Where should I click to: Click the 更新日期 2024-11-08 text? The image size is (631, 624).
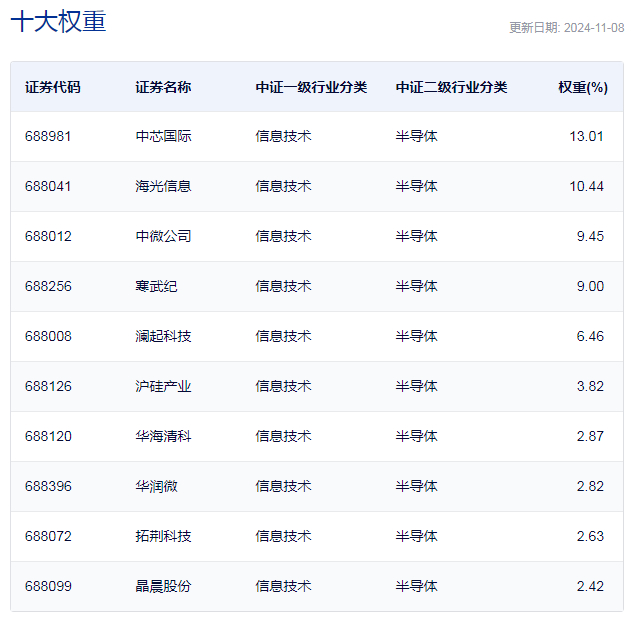click(566, 28)
